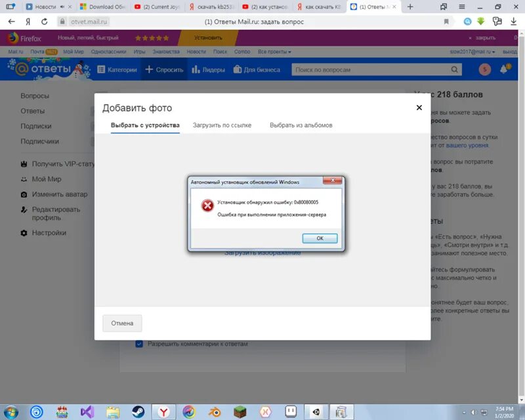Open the user avatar in the Ответы header
The width and height of the screenshot is (525, 420).
coord(484,70)
